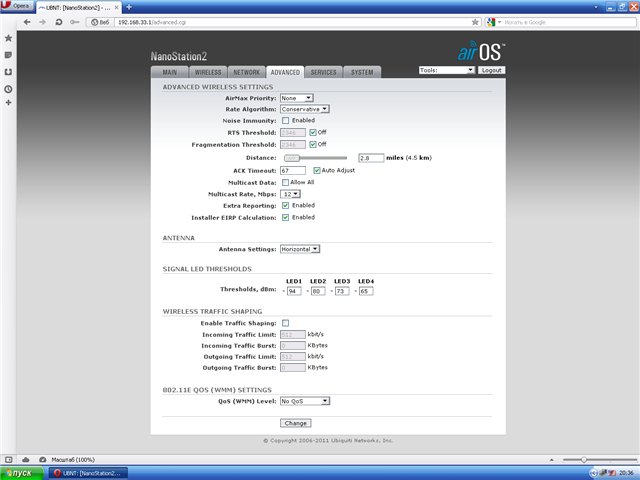Viewport: 640px width, 480px height.
Task: Click the Google search box
Action: tap(569, 22)
